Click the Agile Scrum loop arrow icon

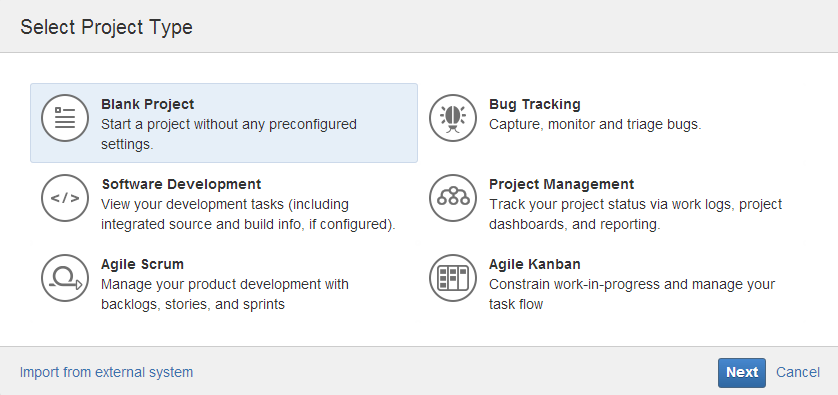[x=65, y=278]
